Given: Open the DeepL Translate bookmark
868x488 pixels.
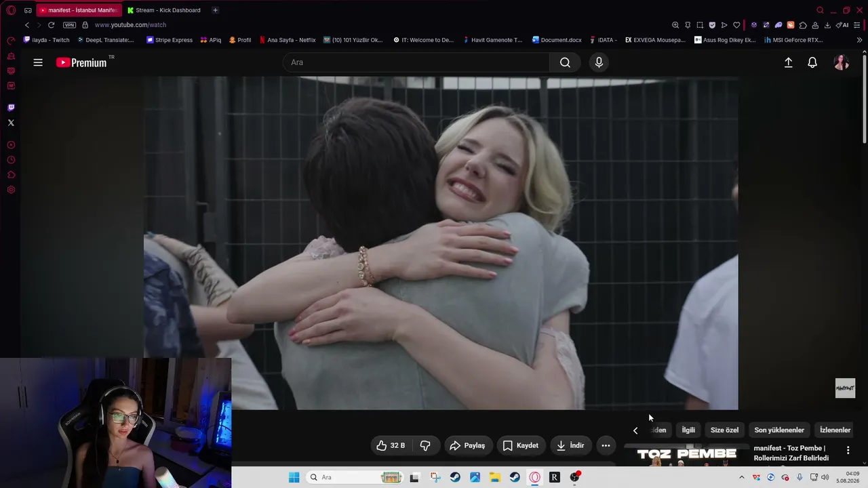Looking at the screenshot, I should click(x=105, y=40).
